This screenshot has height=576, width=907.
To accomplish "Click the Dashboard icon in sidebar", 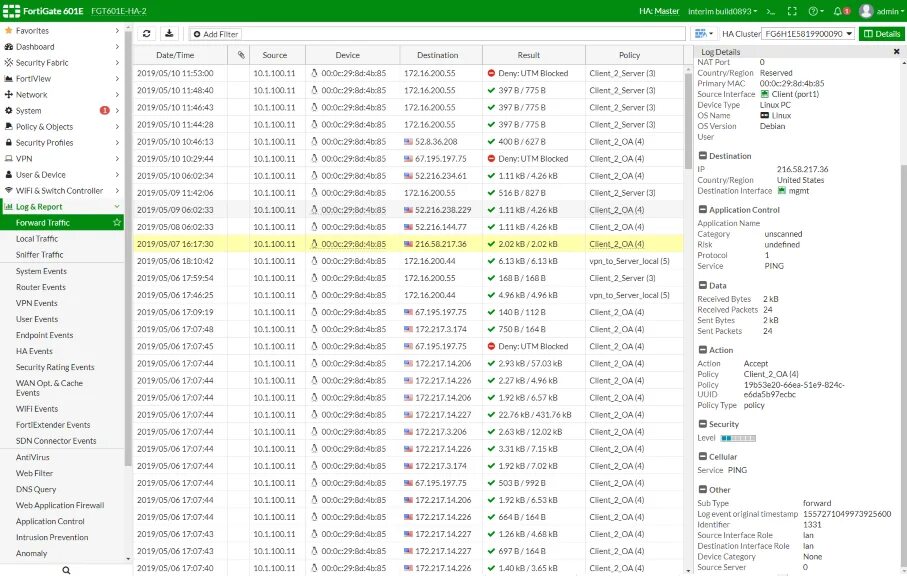I will (8, 46).
